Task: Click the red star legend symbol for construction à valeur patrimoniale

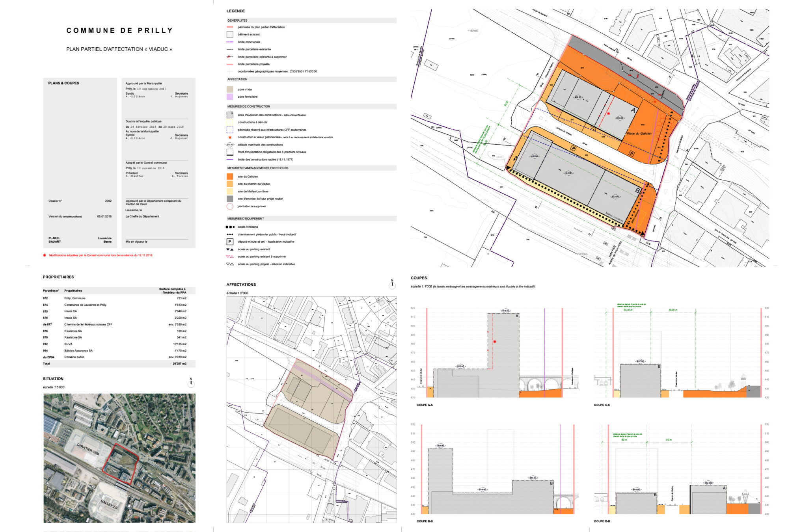Action: [x=230, y=137]
